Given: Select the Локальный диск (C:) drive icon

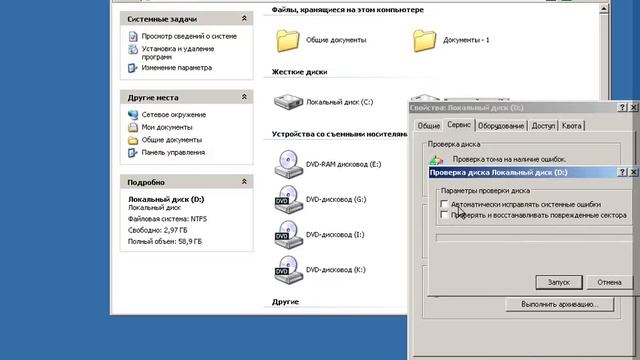Looking at the screenshot, I should (x=288, y=102).
